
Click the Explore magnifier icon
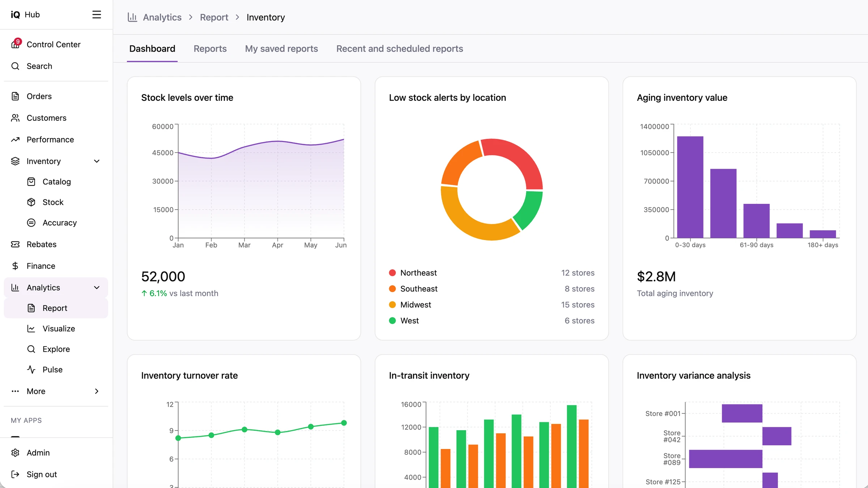[31, 349]
